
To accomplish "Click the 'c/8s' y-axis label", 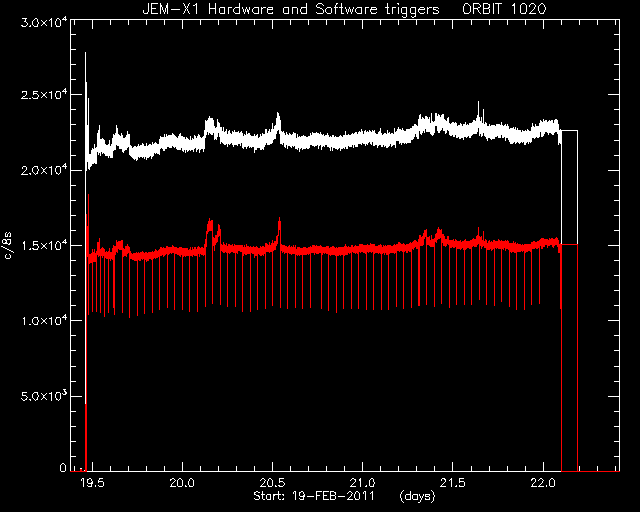I will (x=8, y=246).
